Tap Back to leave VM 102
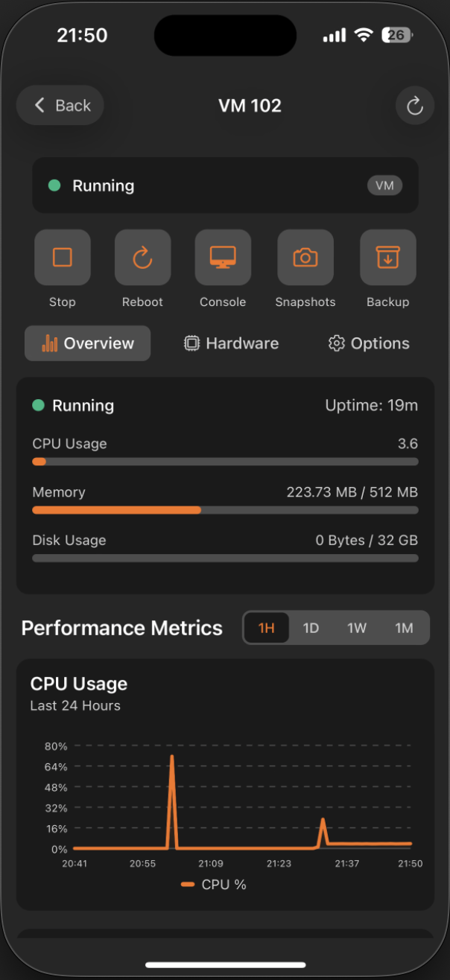450x980 pixels. click(60, 105)
